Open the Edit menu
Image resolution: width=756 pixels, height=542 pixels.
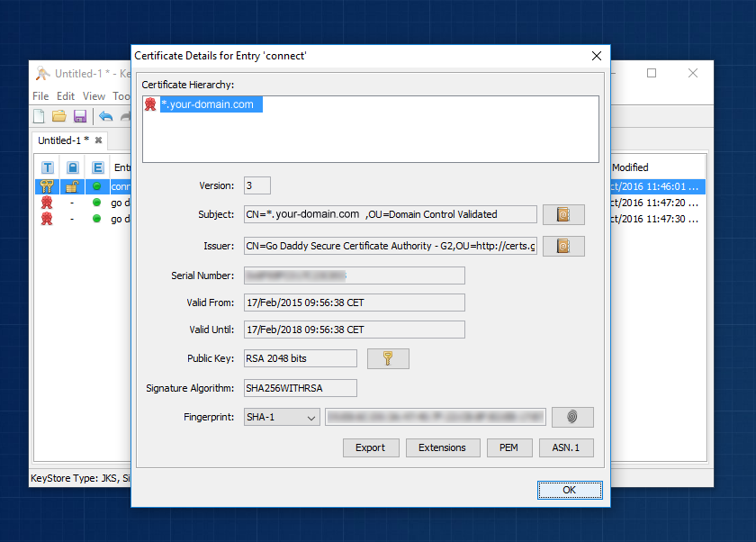pyautogui.click(x=63, y=95)
